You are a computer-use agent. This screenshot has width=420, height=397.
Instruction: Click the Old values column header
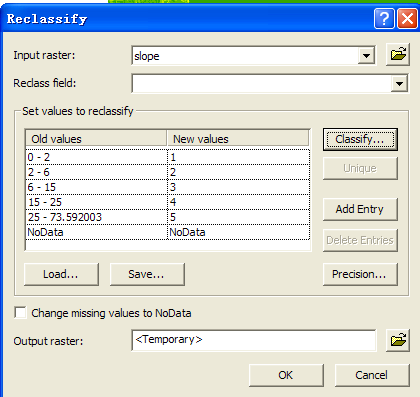[x=96, y=139]
